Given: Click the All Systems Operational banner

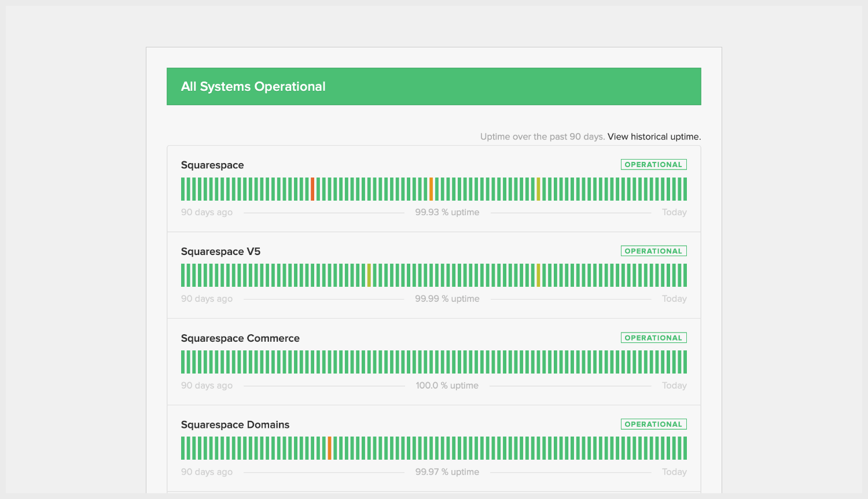Looking at the screenshot, I should [x=434, y=87].
